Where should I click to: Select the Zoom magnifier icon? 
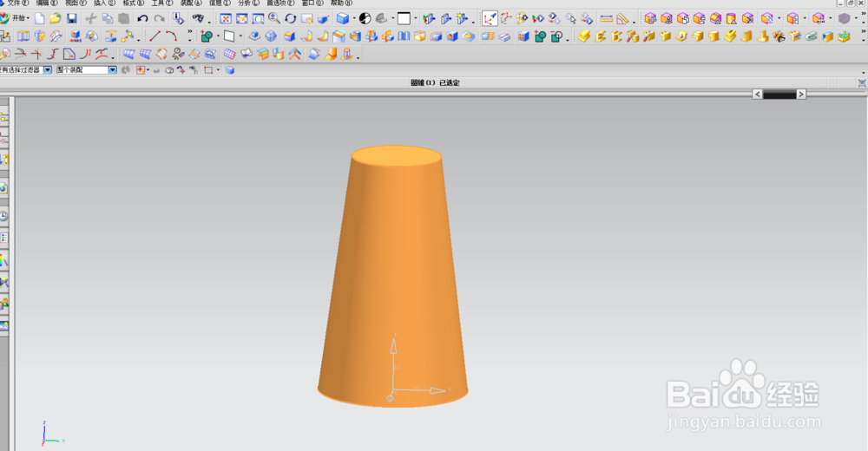point(274,19)
